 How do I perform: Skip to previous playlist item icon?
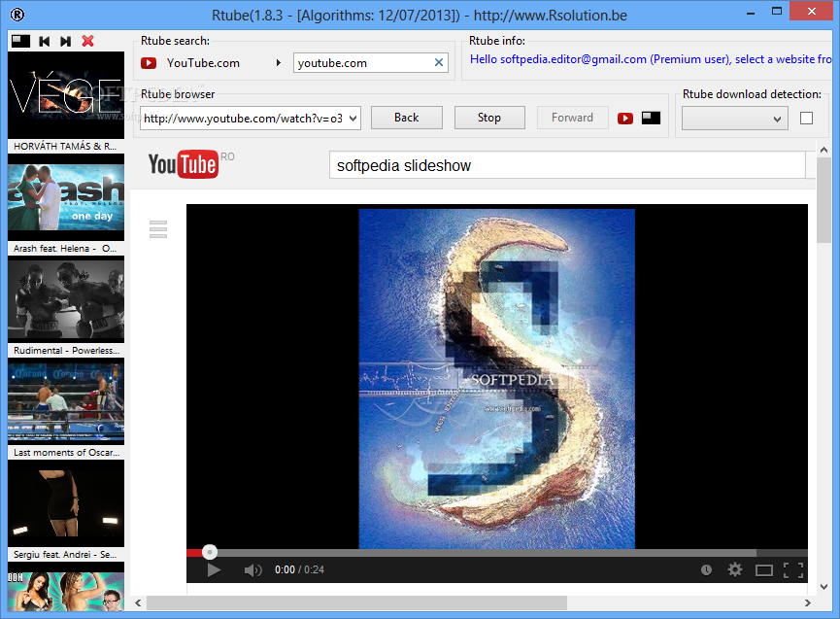coord(45,41)
